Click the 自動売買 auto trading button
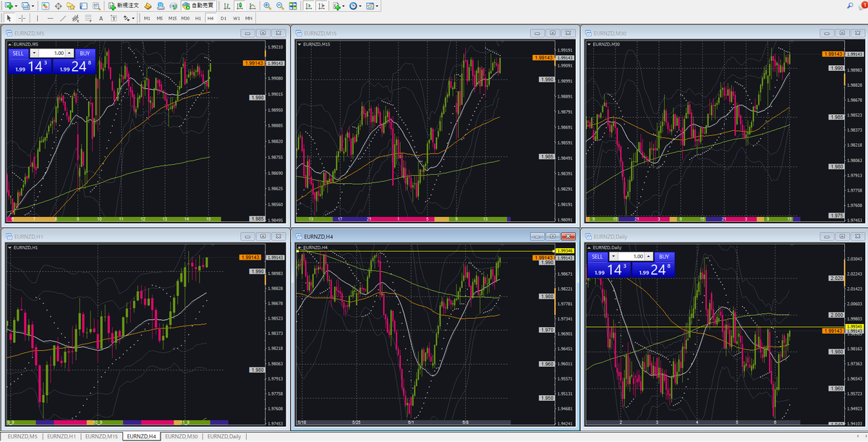 [198, 6]
